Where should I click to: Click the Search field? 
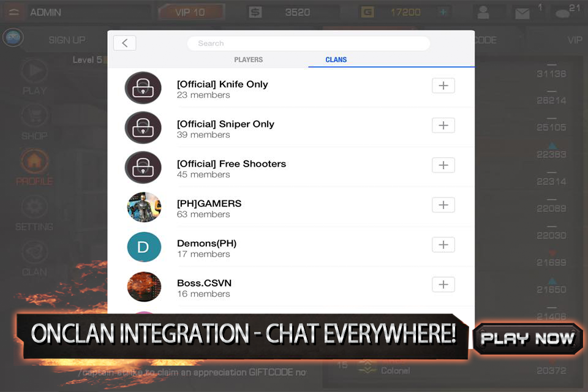[308, 43]
